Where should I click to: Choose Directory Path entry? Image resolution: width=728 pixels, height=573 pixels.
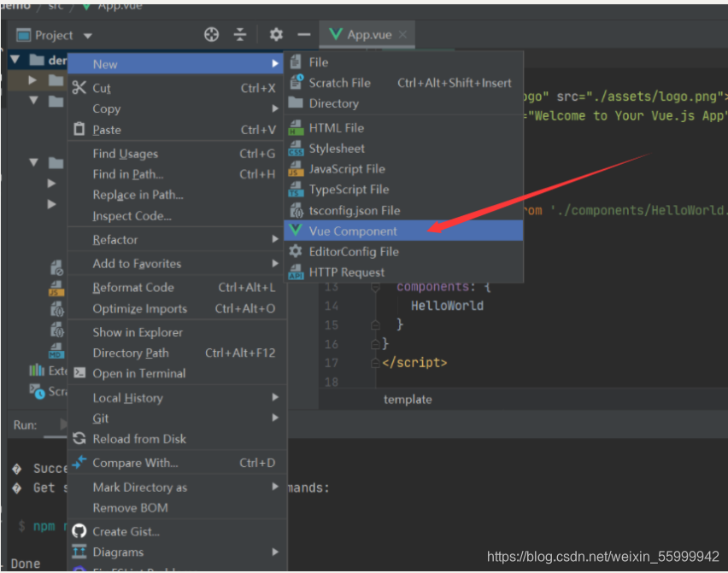tap(175, 353)
